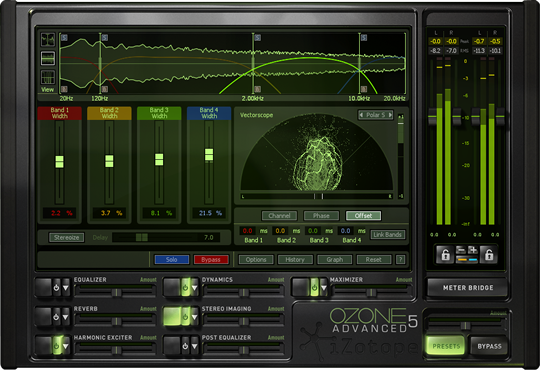Select the Band 1 Width header
The width and height of the screenshot is (540, 370).
coord(60,113)
